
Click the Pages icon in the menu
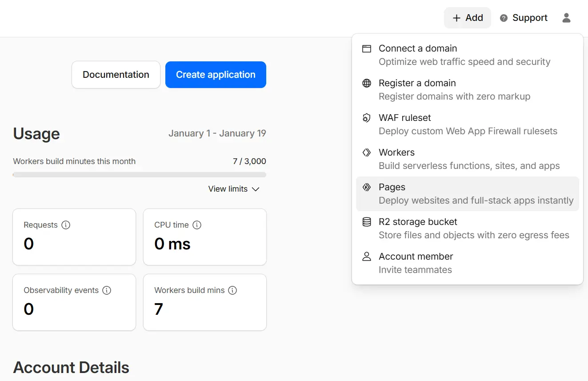pos(367,188)
